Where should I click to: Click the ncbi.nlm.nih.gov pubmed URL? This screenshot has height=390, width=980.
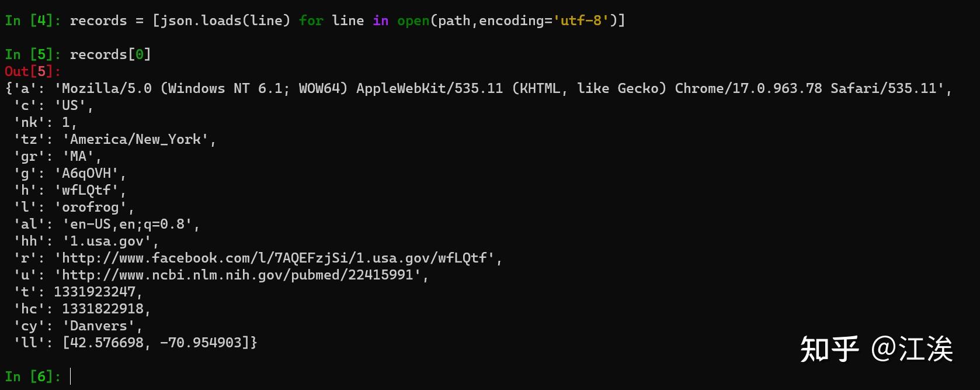tap(241, 275)
